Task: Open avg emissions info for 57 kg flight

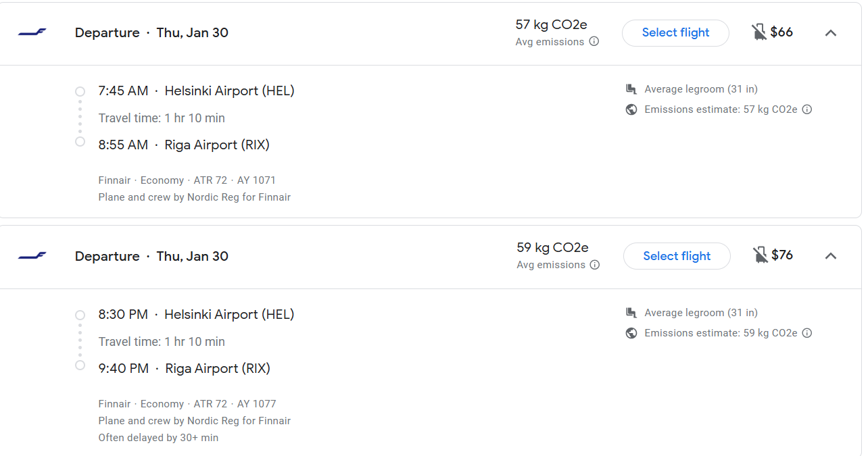Action: [x=594, y=42]
